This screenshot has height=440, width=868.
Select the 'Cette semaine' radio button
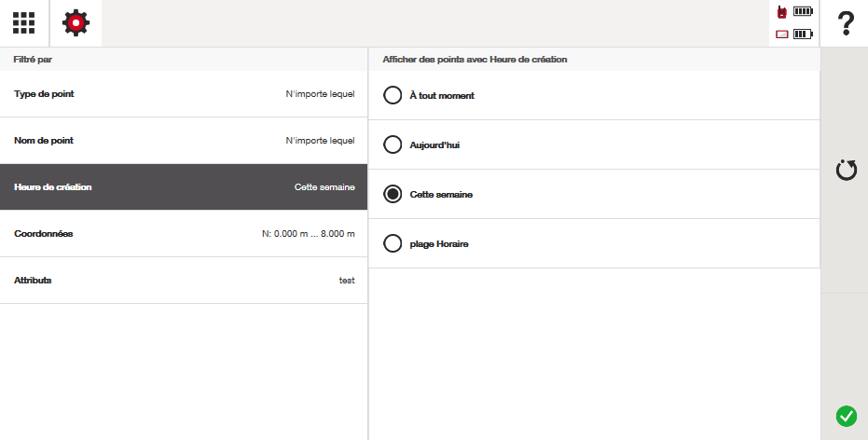click(393, 194)
